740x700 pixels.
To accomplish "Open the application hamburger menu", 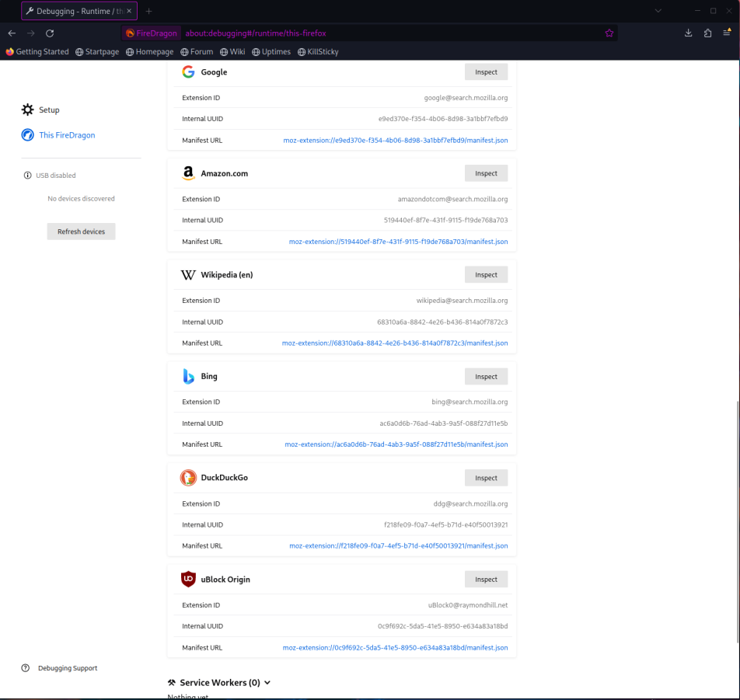I will click(x=727, y=33).
